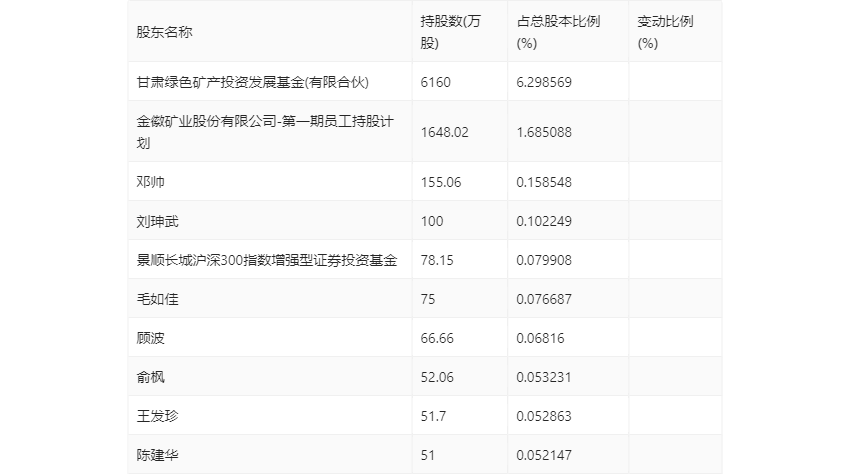Screen dimensions: 850x474
Task: Click 景顺长城沪深300指数增强型证券投资基金 row name
Action: pyautogui.click(x=267, y=260)
